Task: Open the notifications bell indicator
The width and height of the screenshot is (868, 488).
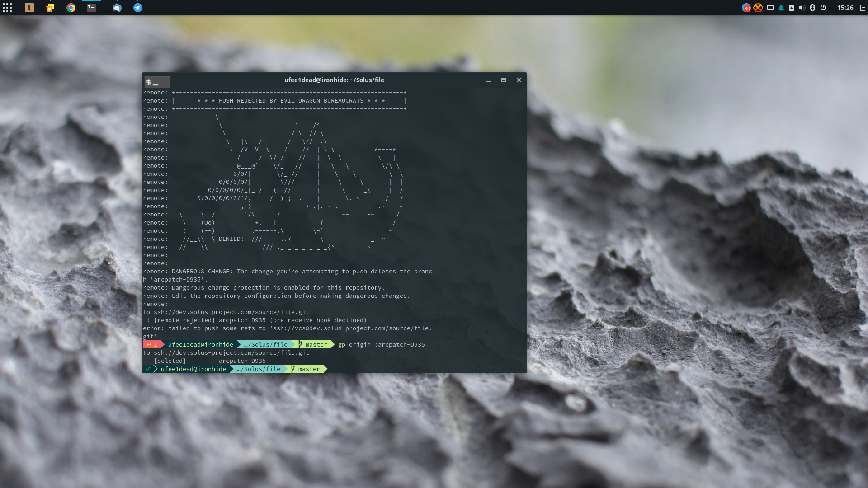Action: click(781, 8)
